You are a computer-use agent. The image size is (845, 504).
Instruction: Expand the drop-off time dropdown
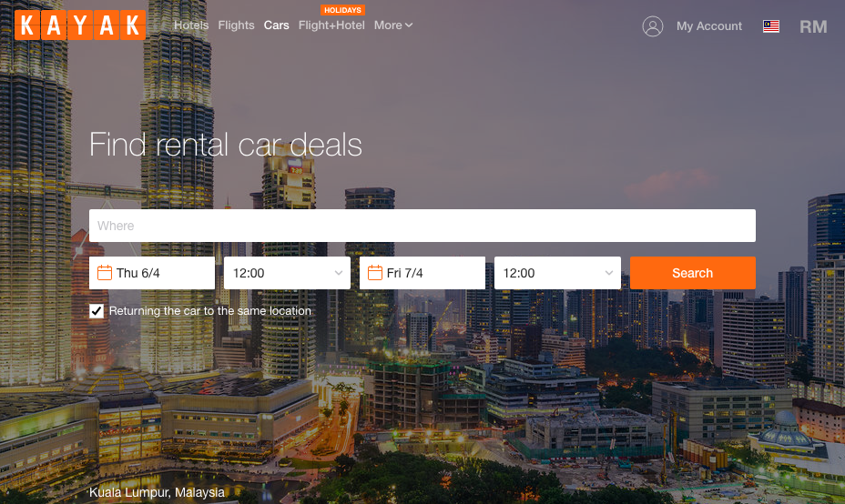click(x=558, y=273)
